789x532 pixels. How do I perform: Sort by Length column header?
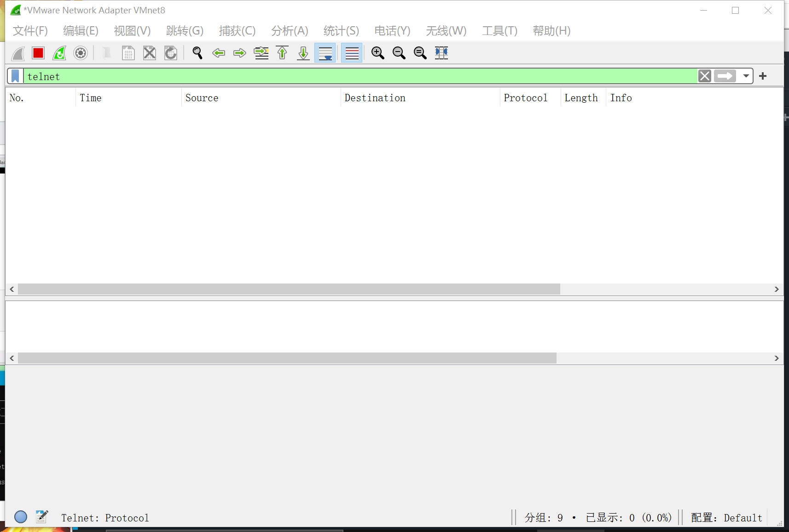pyautogui.click(x=583, y=98)
